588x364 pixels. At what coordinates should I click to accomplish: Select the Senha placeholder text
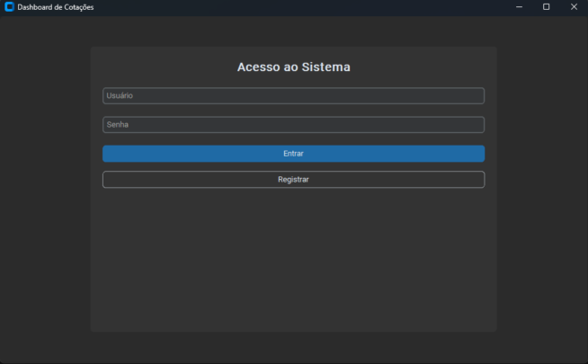click(x=118, y=124)
